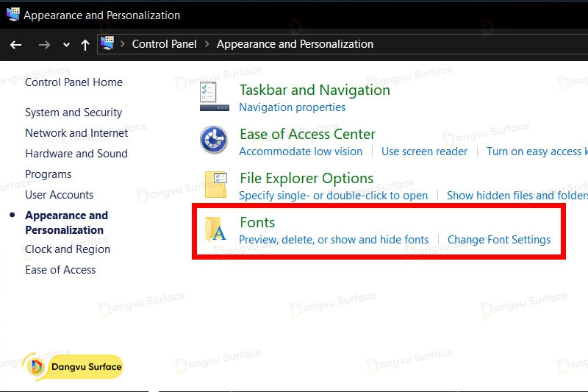Open the recent locations dropdown chevron
Screen dimensions: 588x392
coord(66,45)
